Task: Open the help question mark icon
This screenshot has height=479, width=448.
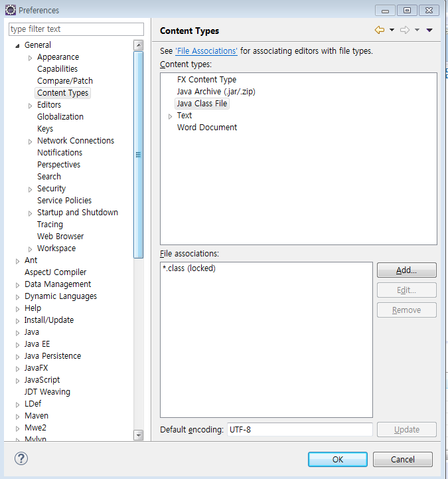Action: (21, 458)
